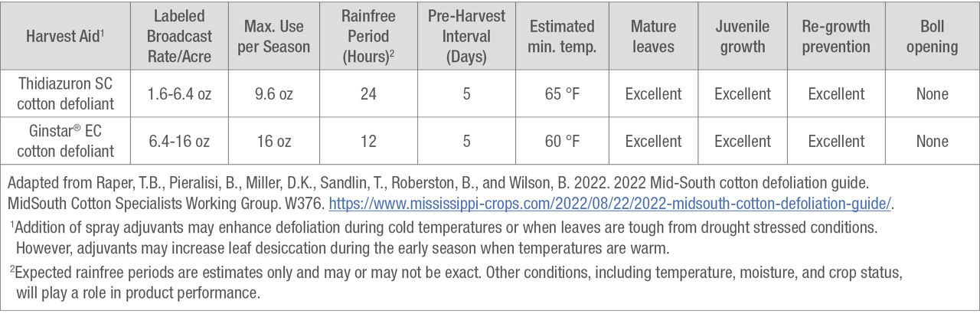Click the 6.4-16 oz rate cell
The image size is (980, 317).
click(x=181, y=142)
